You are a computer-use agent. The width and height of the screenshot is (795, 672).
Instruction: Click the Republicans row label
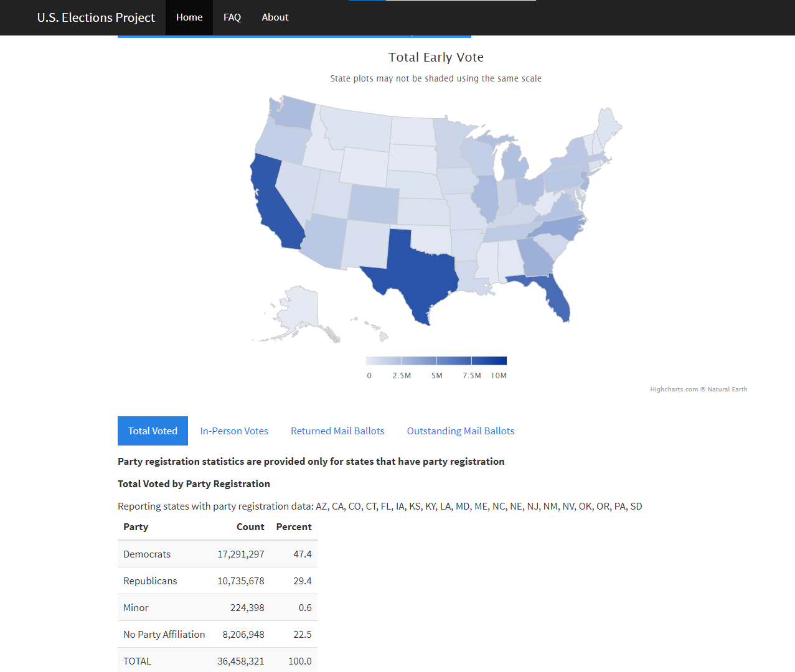150,581
